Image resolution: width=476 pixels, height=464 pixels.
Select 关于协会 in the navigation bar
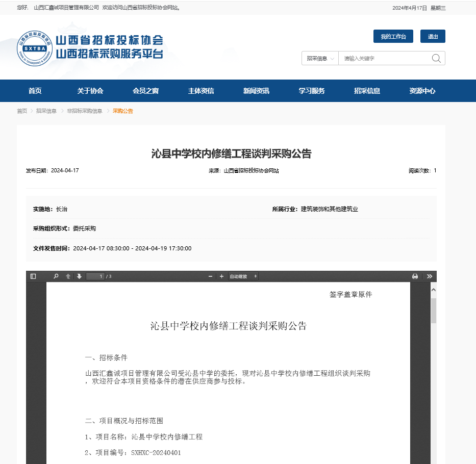click(90, 91)
